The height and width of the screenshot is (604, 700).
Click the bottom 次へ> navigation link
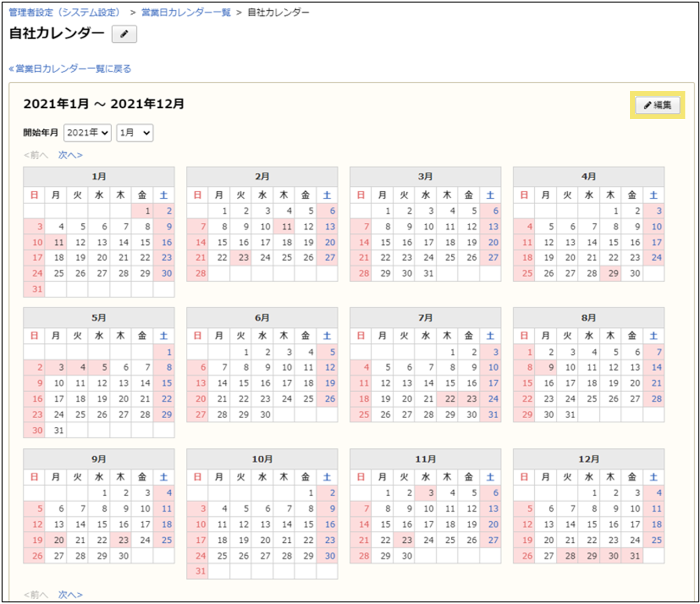(x=69, y=594)
